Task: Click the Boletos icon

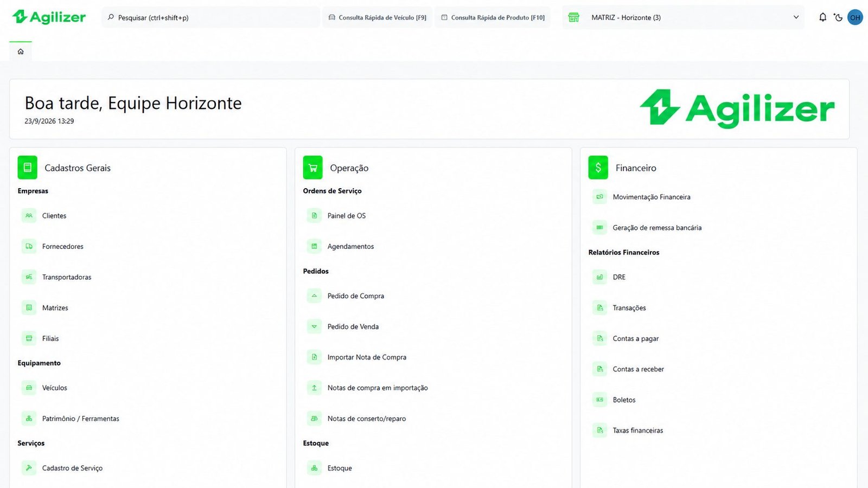Action: point(599,400)
